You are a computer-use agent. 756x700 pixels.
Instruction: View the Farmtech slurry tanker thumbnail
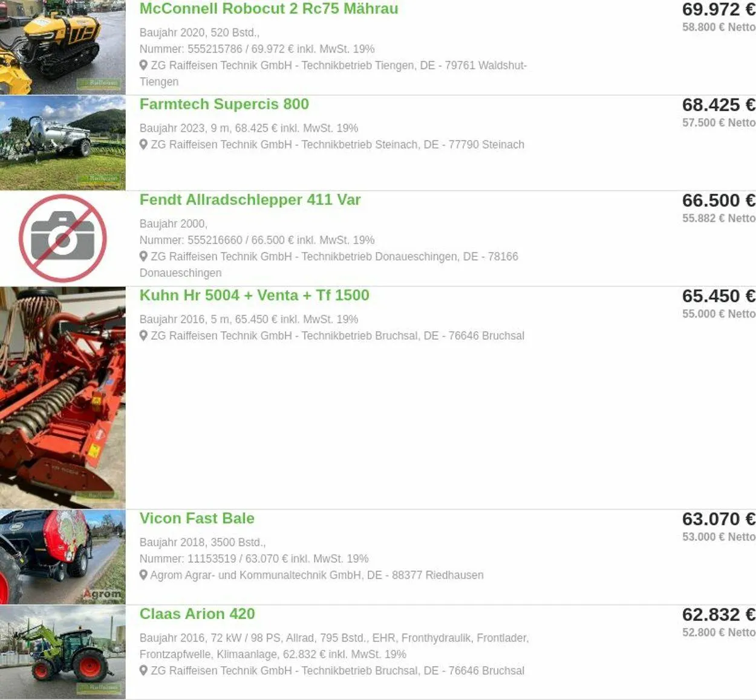point(62,143)
